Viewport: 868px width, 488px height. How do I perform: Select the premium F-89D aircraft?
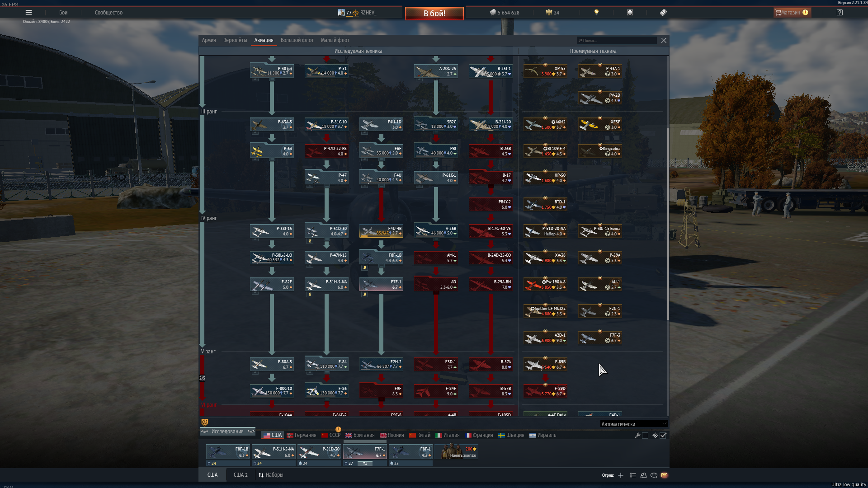545,391
